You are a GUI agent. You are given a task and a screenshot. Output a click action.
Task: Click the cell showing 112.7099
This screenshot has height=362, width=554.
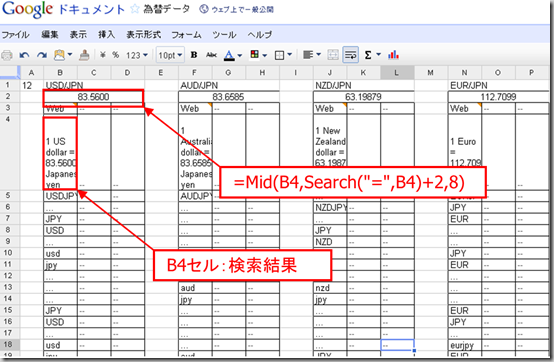pyautogui.click(x=498, y=97)
